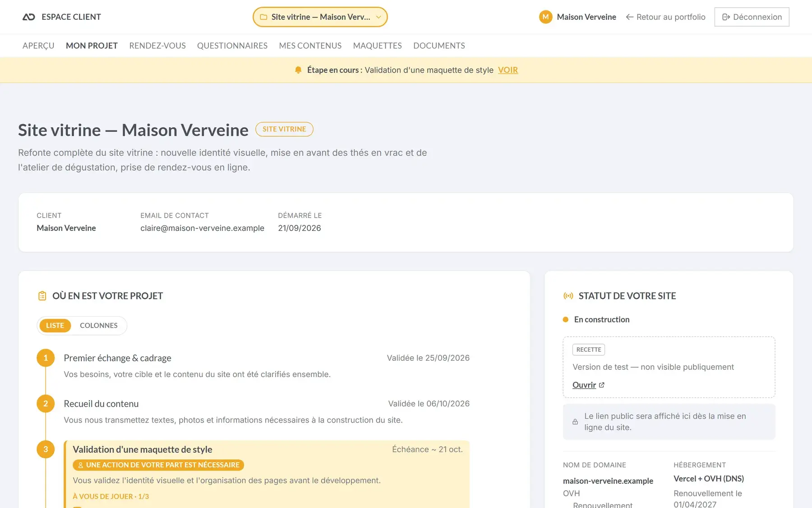Open the Mon Projet tab
This screenshot has height=508, width=812.
92,46
